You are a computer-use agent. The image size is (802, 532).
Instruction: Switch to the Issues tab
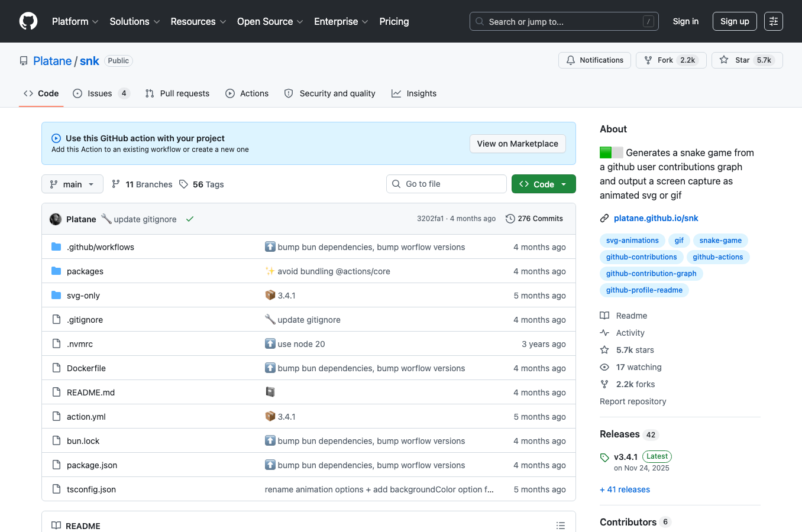coord(101,93)
